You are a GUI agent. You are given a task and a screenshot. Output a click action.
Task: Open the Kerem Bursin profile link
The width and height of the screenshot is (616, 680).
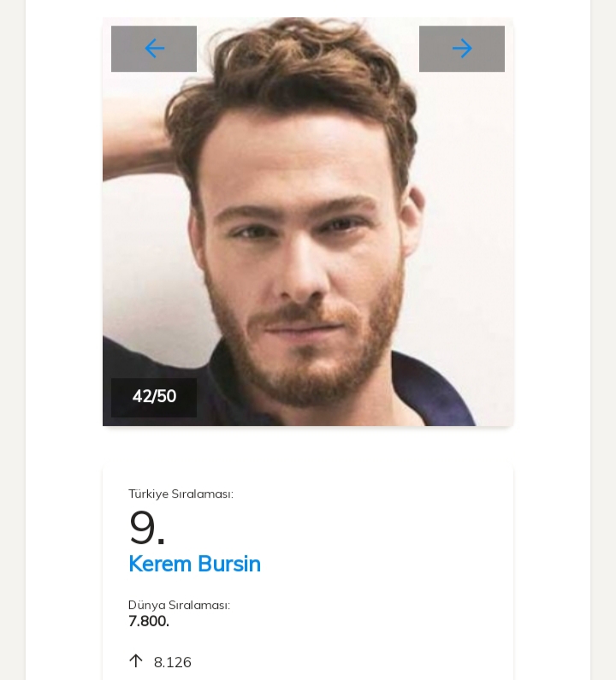pos(194,565)
